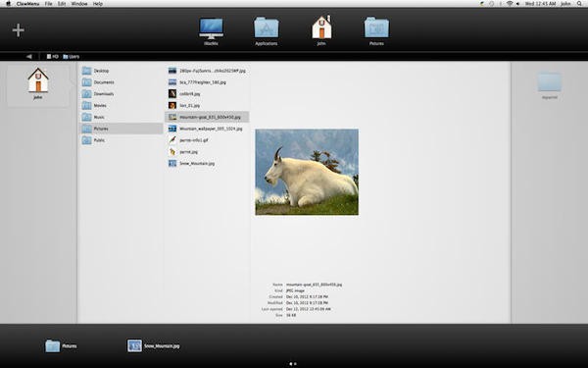Viewport: 588px width, 368px height.
Task: Click the back arrow in path bar
Action: [x=28, y=57]
